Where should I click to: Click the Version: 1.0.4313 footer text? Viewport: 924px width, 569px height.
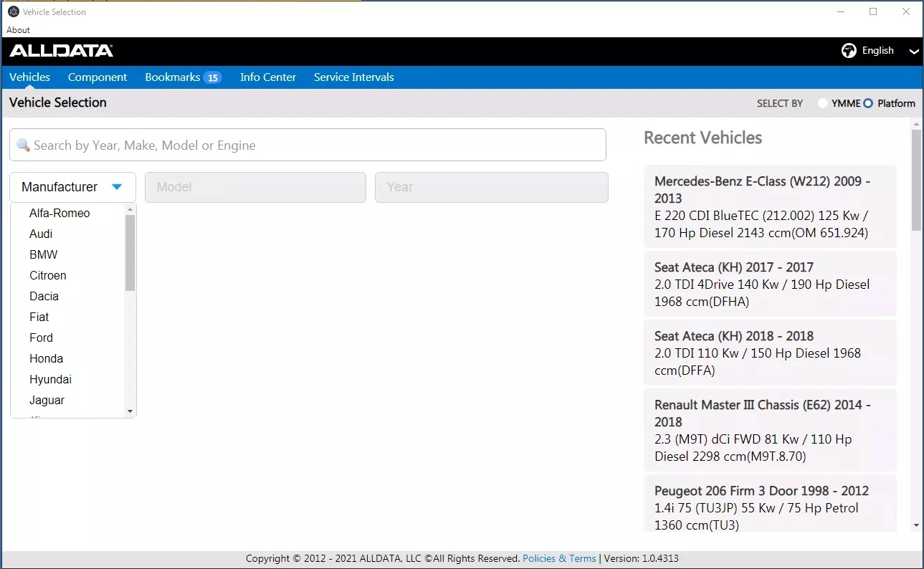(640, 558)
